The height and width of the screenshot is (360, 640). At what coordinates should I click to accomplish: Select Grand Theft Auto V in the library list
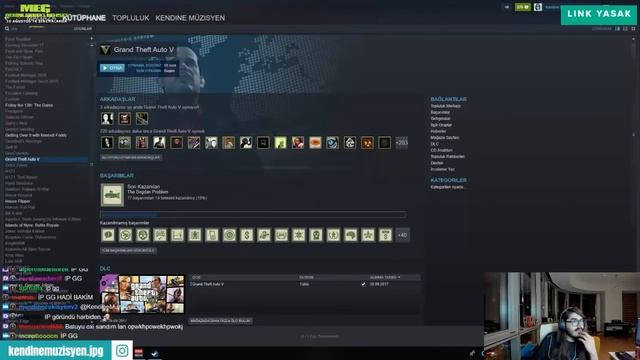click(x=46, y=159)
